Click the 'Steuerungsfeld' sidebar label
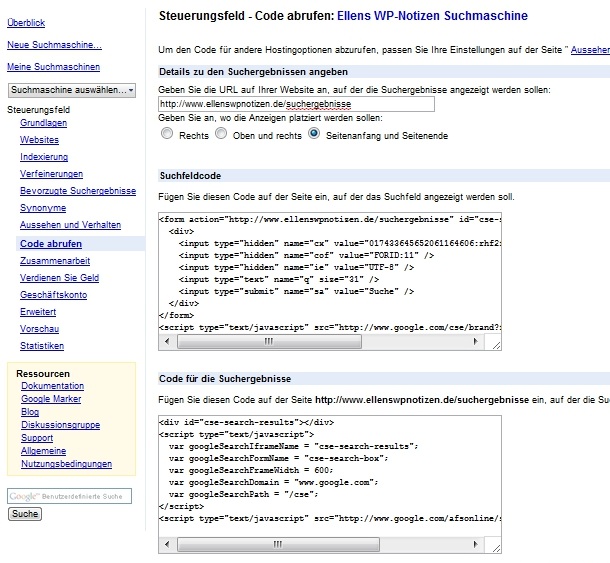610x563 pixels. [x=39, y=110]
